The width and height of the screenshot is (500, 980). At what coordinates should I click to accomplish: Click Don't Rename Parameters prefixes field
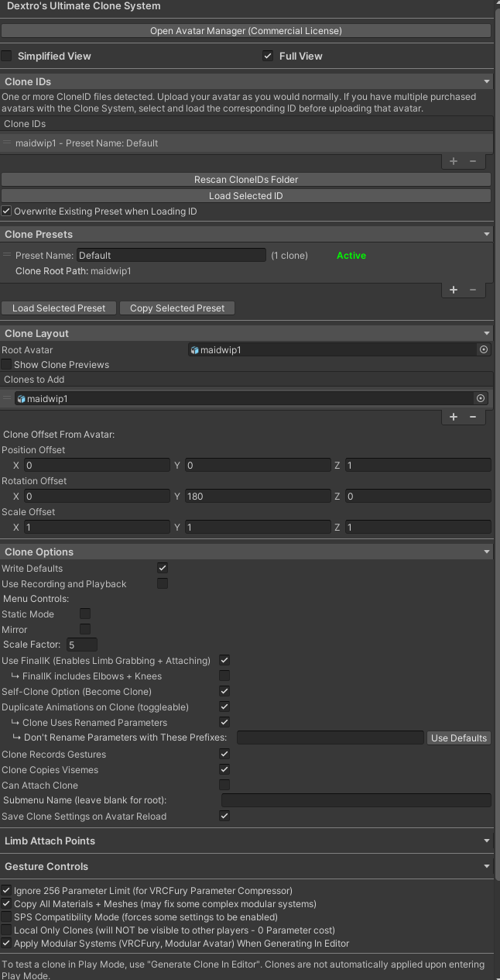pos(330,738)
